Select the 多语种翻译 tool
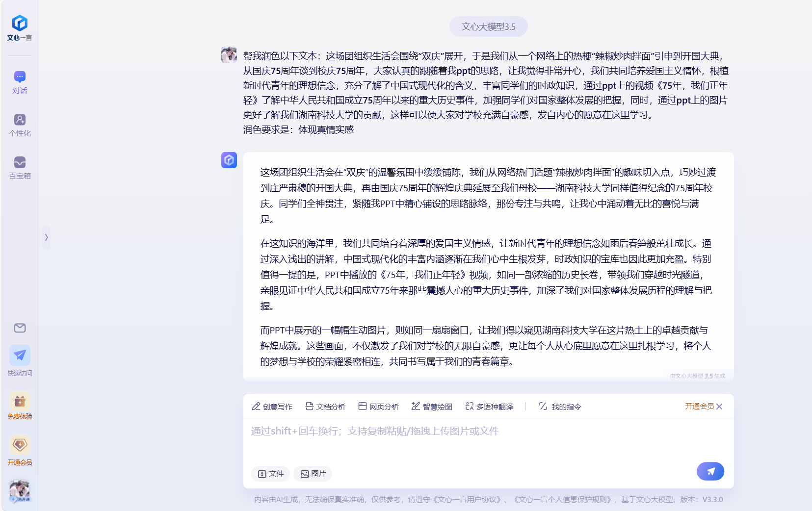 [489, 407]
